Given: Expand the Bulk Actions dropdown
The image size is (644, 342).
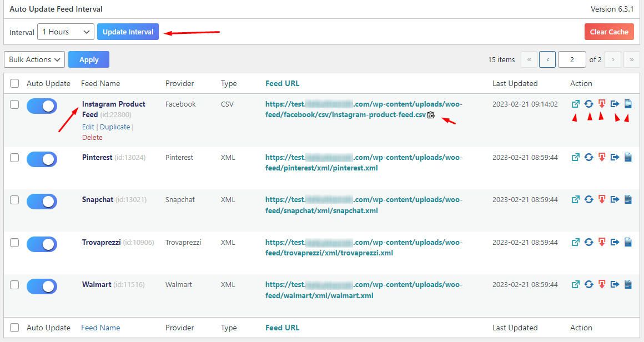Looking at the screenshot, I should point(34,59).
